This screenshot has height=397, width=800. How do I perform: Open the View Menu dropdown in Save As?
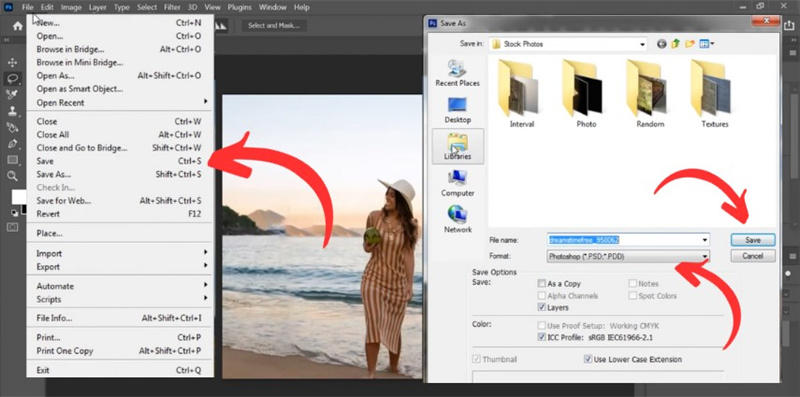707,44
